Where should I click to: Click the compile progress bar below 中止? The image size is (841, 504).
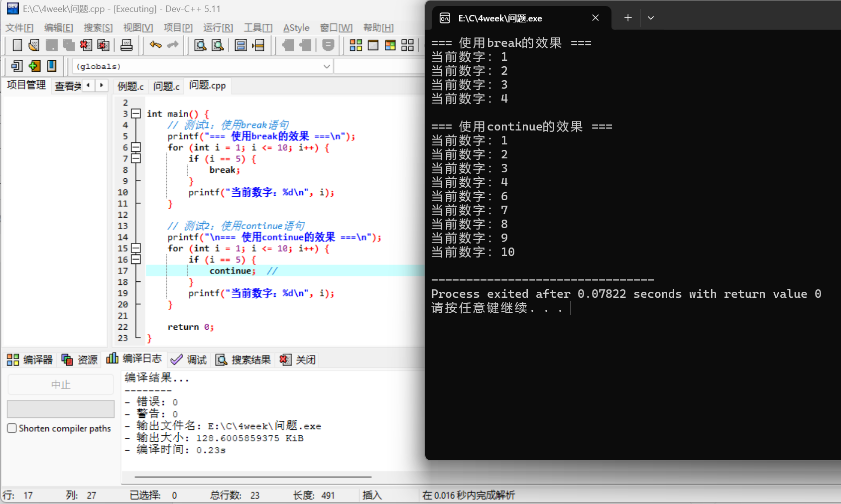click(x=61, y=409)
